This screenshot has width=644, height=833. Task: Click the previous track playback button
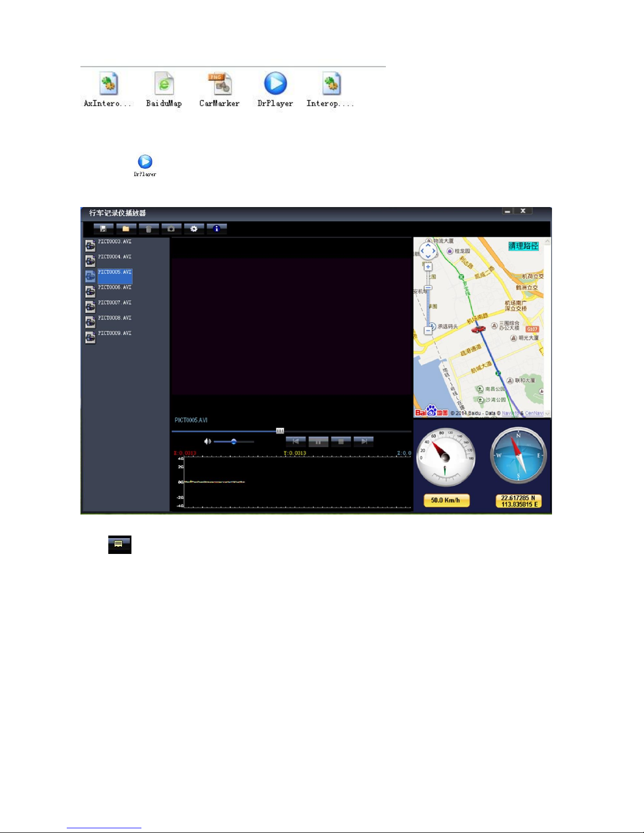click(x=295, y=441)
